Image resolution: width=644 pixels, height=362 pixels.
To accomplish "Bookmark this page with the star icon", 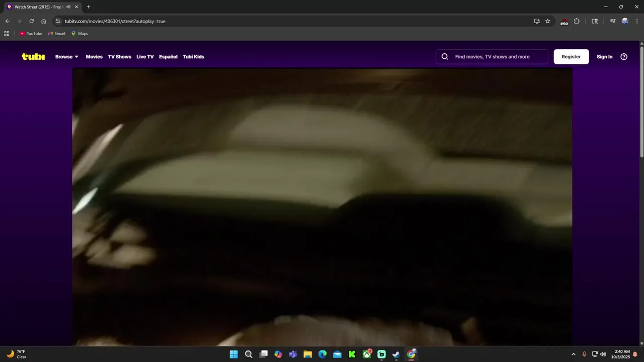I will point(548,21).
